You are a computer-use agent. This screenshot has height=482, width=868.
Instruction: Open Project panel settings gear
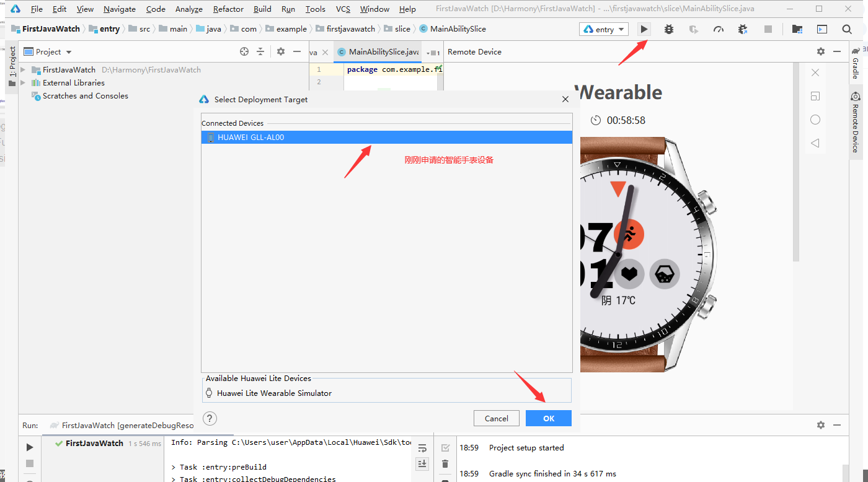(x=281, y=52)
